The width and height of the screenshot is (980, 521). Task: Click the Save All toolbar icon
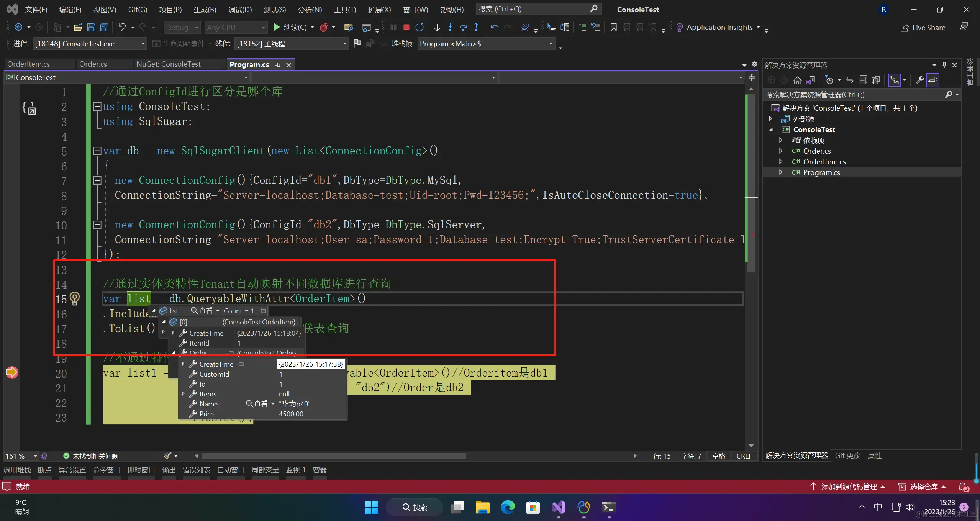pos(104,27)
